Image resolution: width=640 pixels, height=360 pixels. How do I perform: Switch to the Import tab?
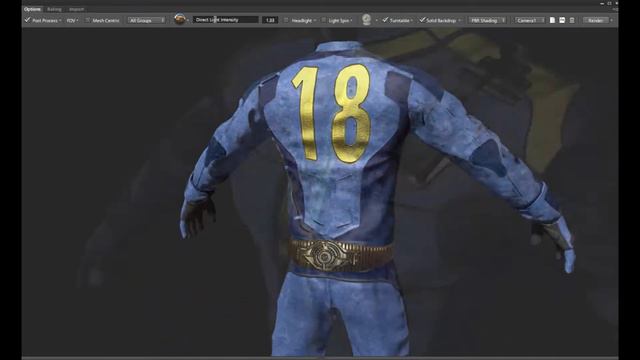76,9
